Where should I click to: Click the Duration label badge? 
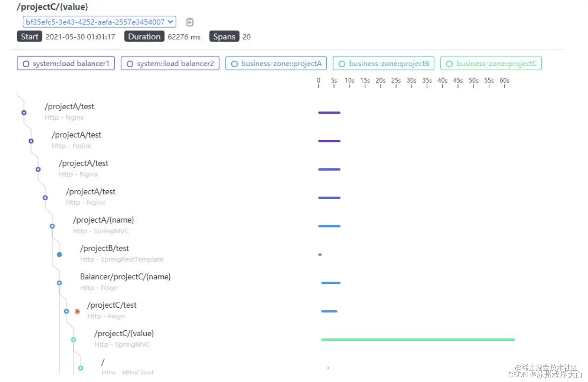point(144,36)
